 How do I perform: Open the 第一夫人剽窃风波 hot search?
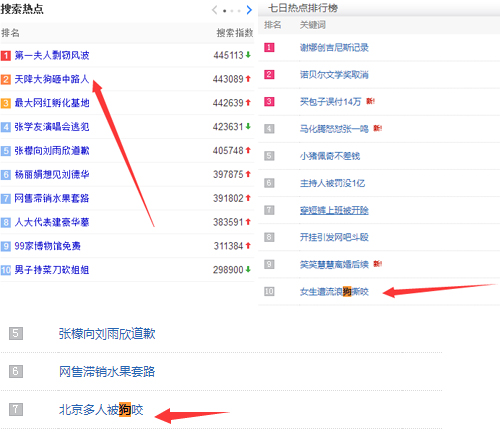point(52,55)
